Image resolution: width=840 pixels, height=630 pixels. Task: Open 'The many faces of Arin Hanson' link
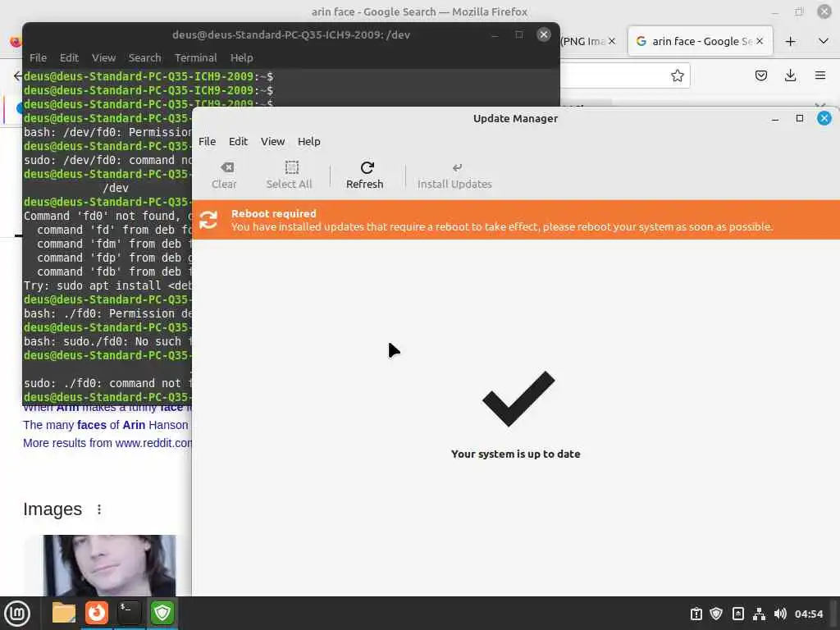click(x=106, y=425)
